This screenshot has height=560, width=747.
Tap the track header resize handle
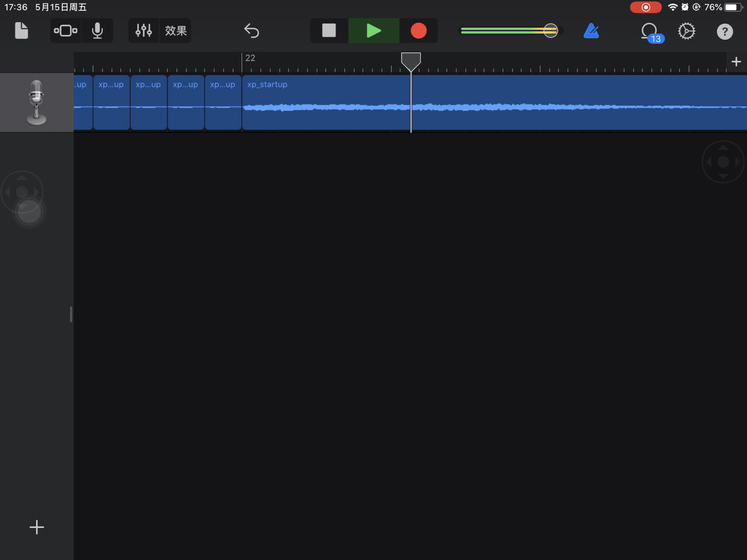tap(71, 314)
